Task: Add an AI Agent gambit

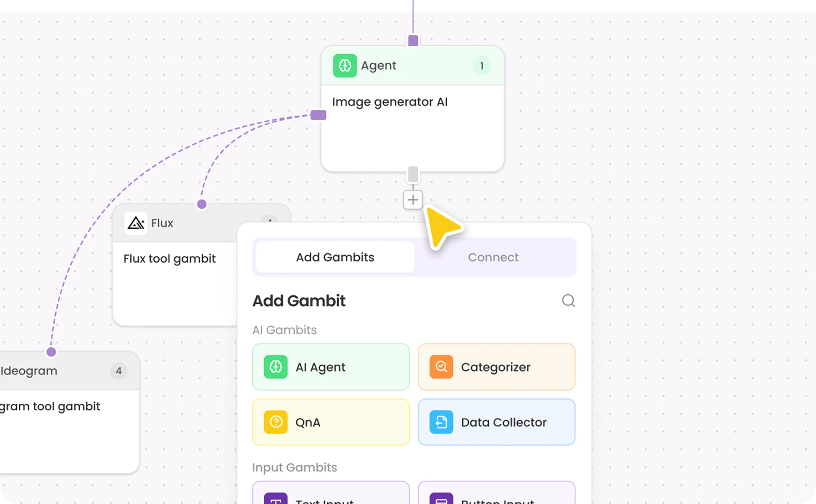Action: click(x=331, y=367)
